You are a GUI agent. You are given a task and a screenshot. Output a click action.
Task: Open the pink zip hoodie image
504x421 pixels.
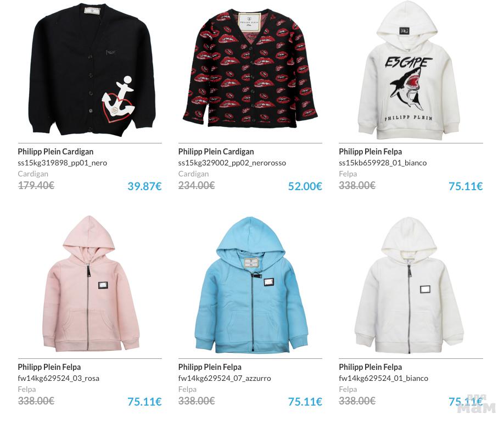tap(91, 284)
